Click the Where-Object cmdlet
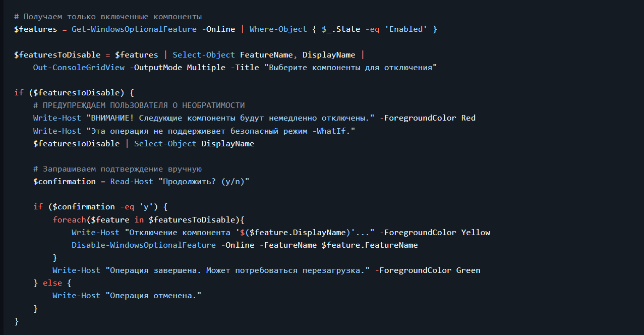 pyautogui.click(x=278, y=29)
